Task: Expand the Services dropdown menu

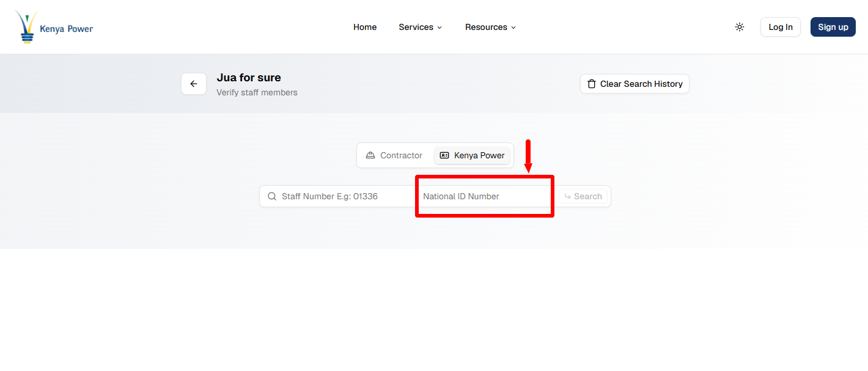Action: point(420,27)
